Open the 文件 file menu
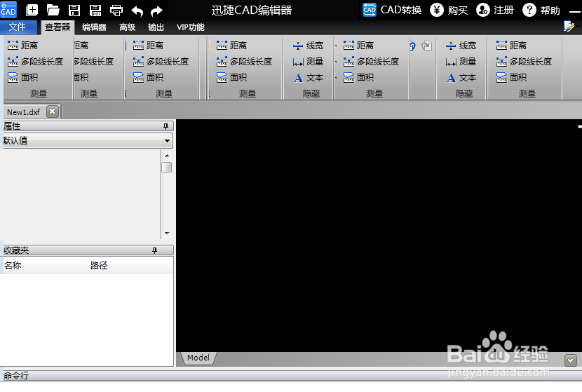The image size is (582, 392). pos(18,27)
